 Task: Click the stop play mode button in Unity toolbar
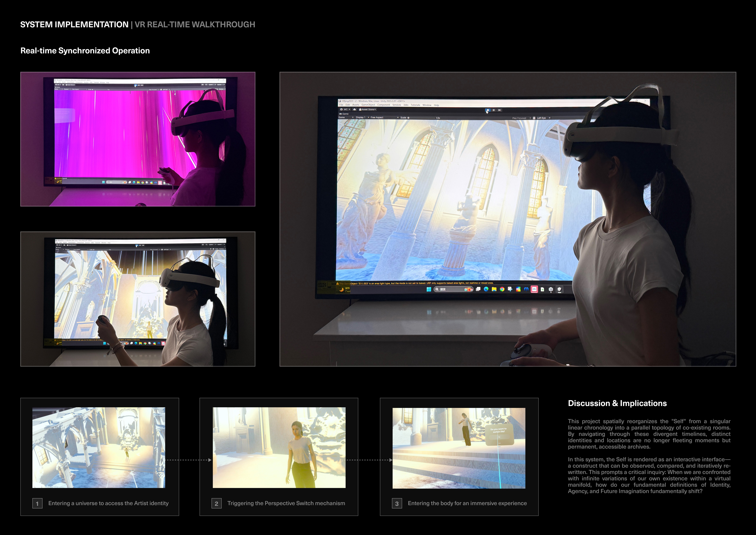pyautogui.click(x=488, y=110)
